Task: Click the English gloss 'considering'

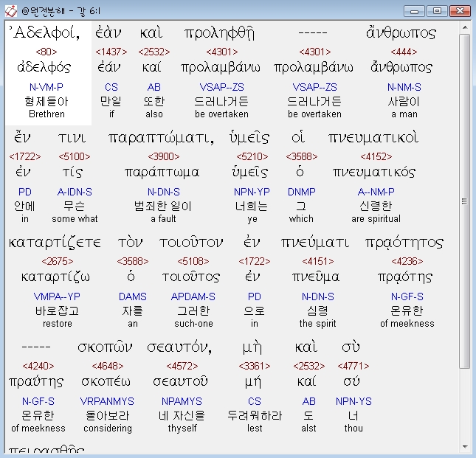Action: coord(108,428)
